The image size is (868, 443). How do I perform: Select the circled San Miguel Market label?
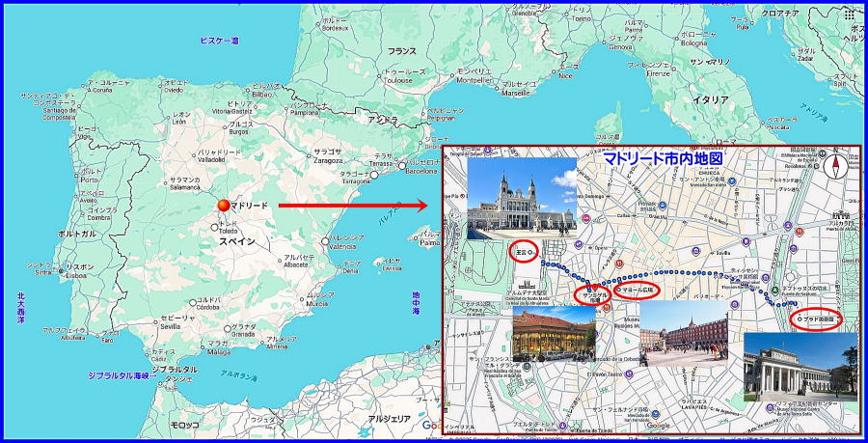591,294
